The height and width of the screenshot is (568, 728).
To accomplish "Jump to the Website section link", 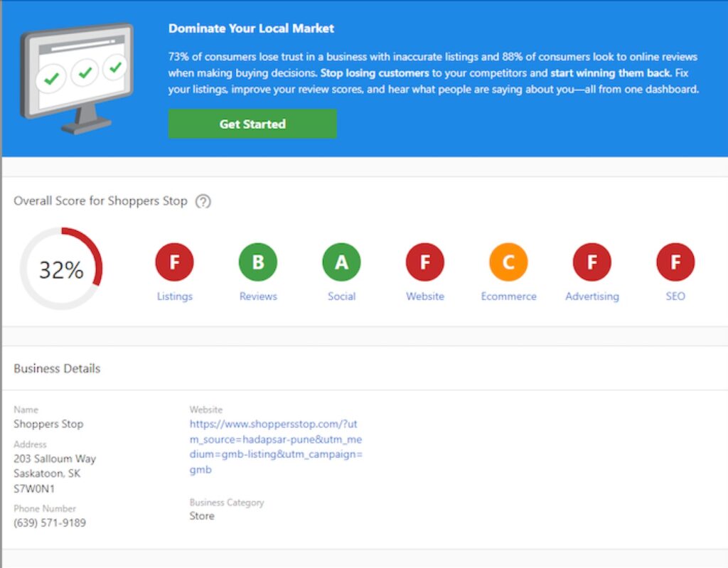I will 425,296.
